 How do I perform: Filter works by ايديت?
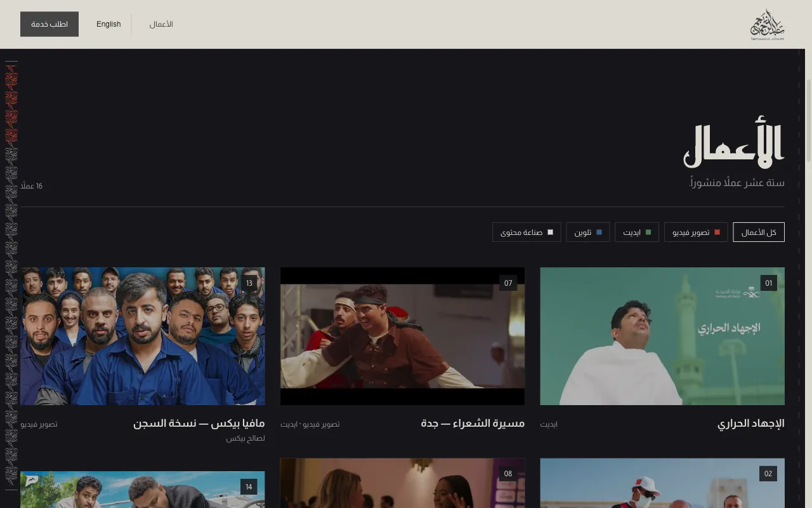point(637,232)
